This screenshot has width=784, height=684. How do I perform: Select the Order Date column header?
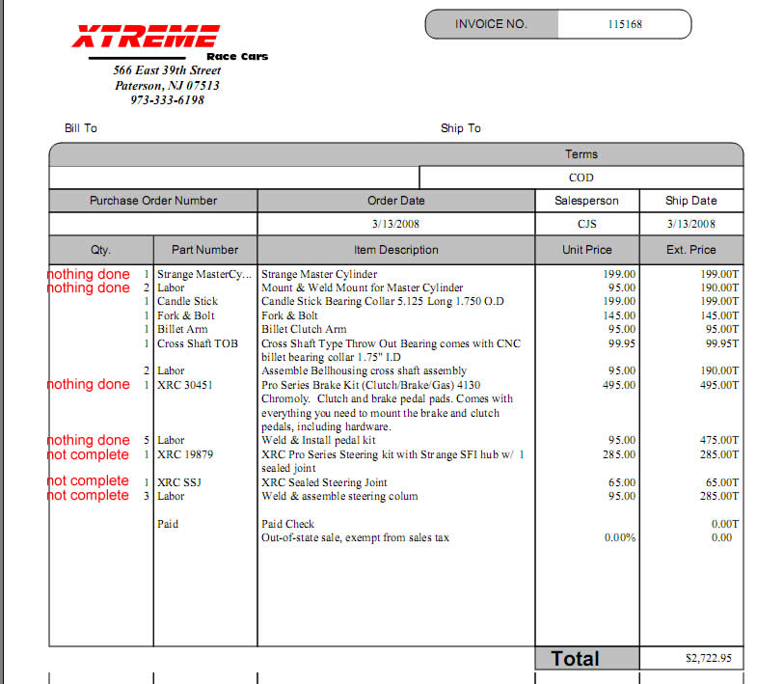395,201
